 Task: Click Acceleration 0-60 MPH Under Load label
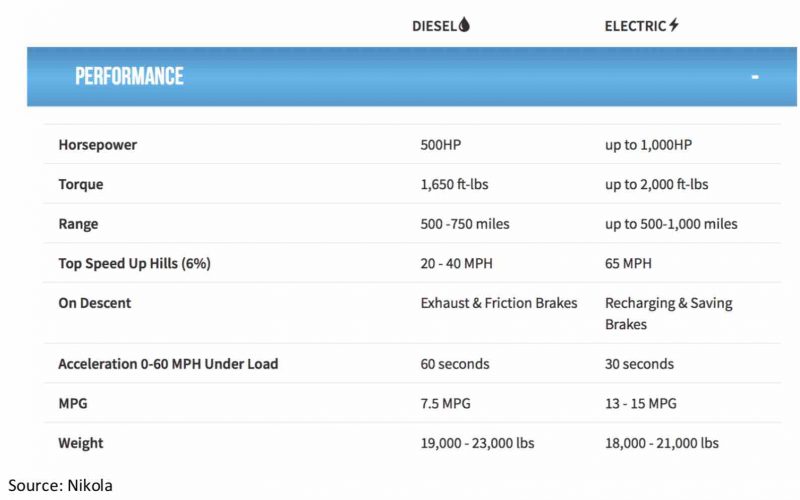coord(168,364)
